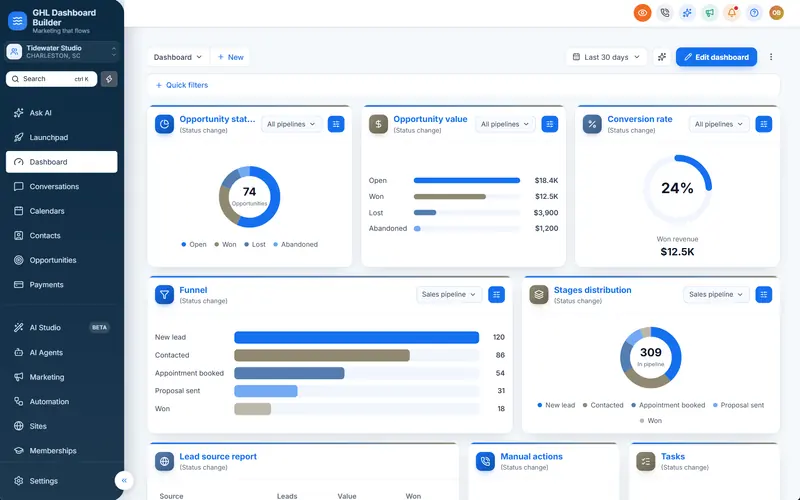Open the Last 30 days date dropdown
The width and height of the screenshot is (800, 500).
(606, 57)
